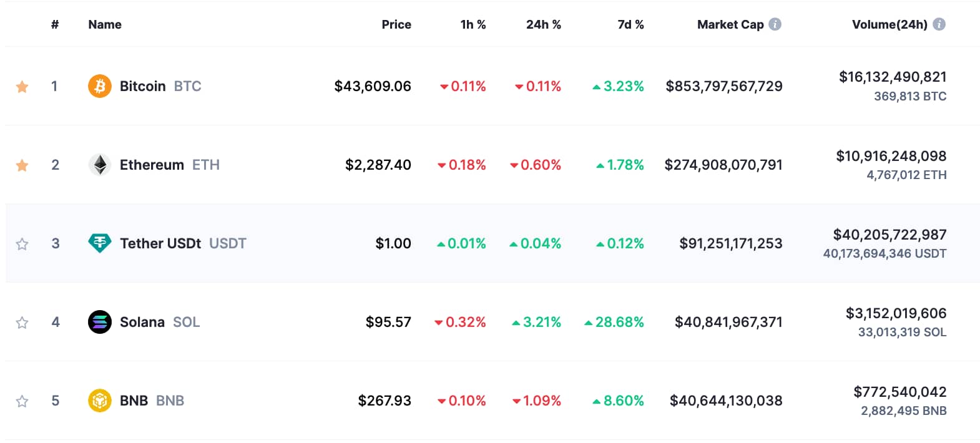Viewport: 980px width, 443px height.
Task: Click the star toggle beside BNB
Action: point(22,401)
